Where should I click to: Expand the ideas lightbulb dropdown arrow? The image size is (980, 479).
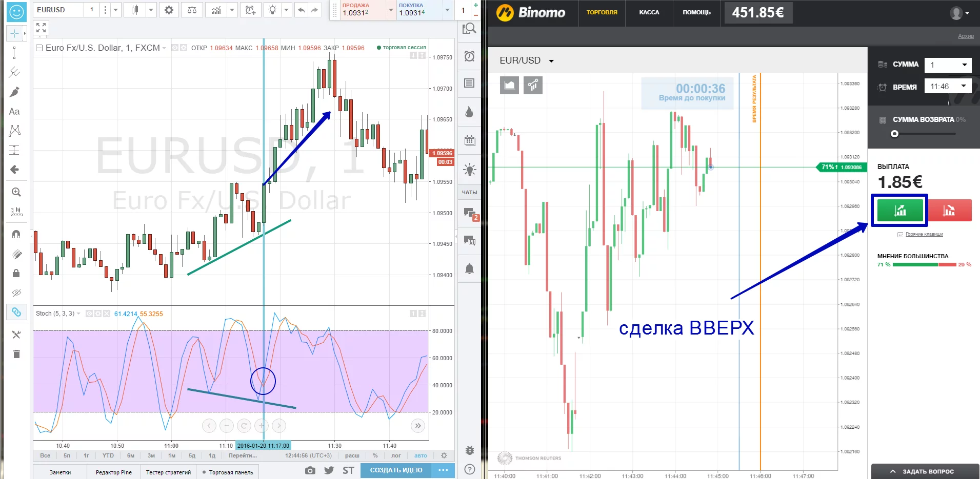[286, 10]
